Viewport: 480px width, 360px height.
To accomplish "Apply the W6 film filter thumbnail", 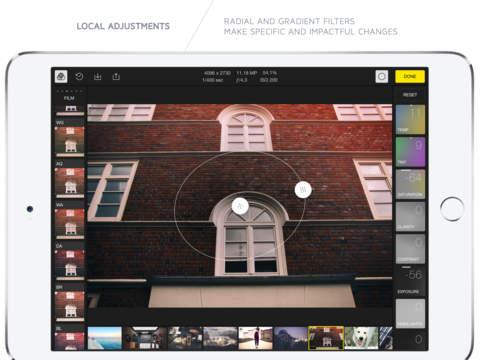I will click(70, 141).
